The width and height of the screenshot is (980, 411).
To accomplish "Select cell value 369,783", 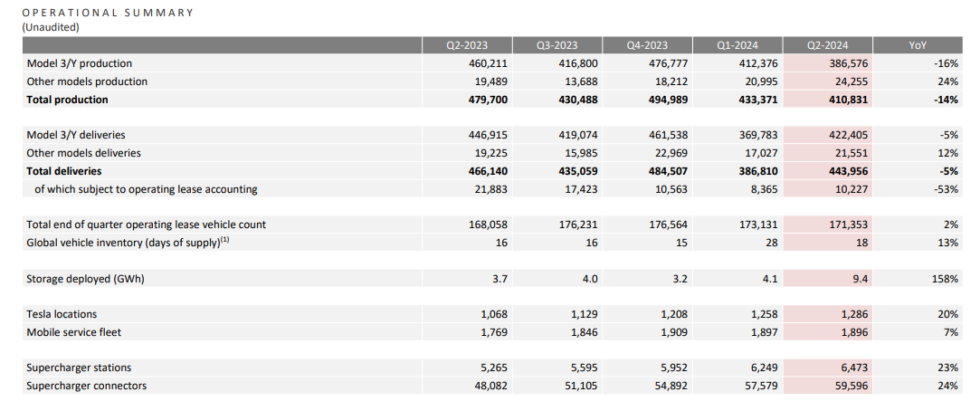I will pyautogui.click(x=757, y=135).
